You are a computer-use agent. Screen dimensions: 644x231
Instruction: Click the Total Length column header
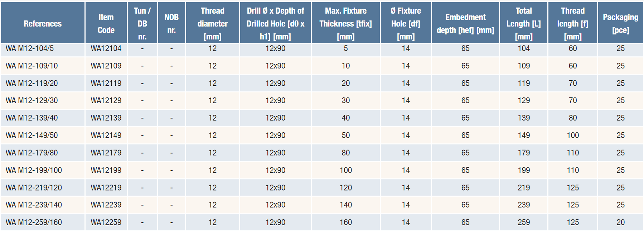[523, 24]
